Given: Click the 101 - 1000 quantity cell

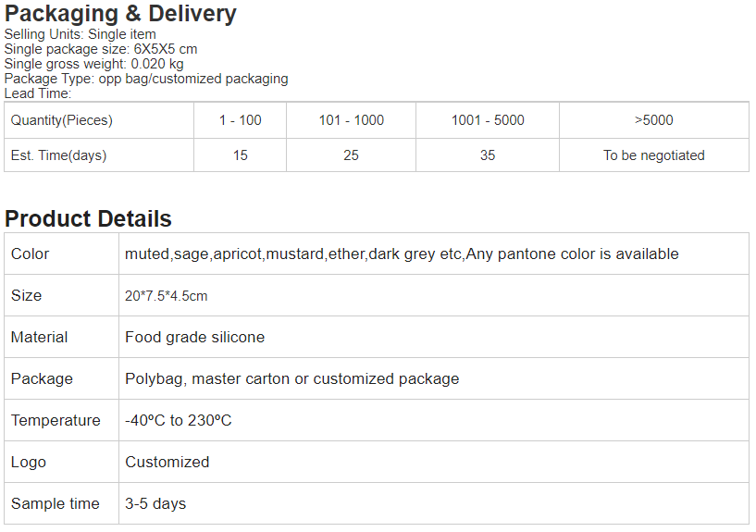Looking at the screenshot, I should [x=351, y=120].
